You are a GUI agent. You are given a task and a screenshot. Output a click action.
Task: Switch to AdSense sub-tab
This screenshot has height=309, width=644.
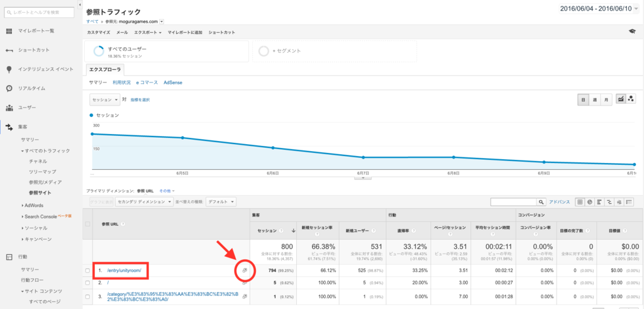tap(173, 82)
